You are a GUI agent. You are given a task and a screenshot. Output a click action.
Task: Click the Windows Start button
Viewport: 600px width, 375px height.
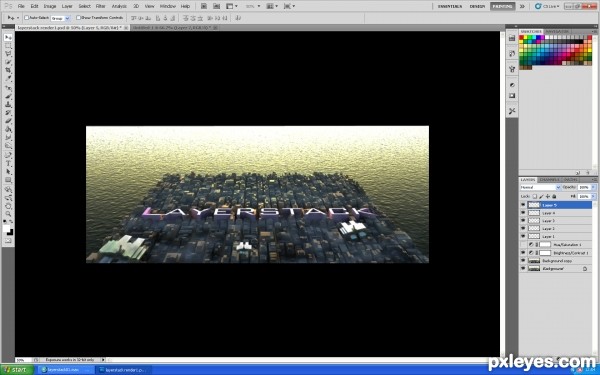[x=16, y=370]
